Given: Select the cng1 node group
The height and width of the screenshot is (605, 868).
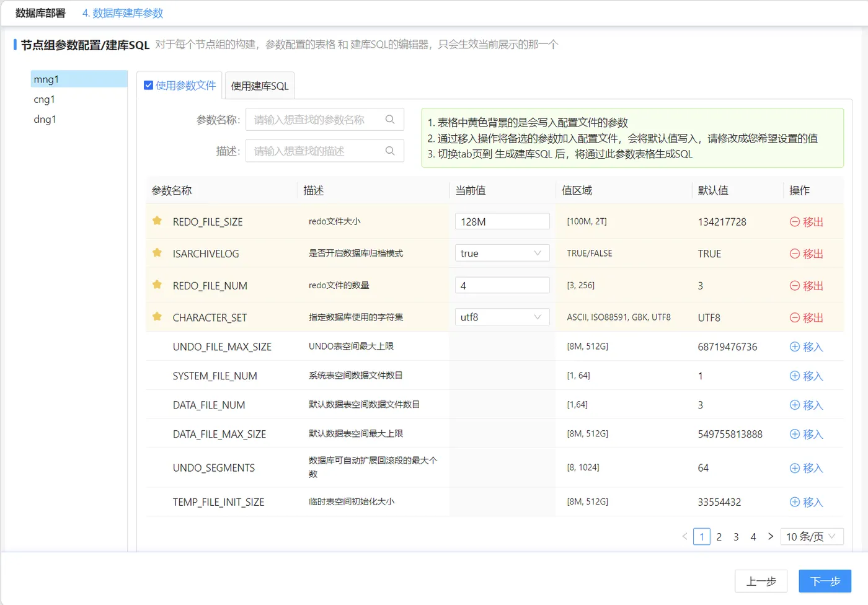Looking at the screenshot, I should pos(79,99).
